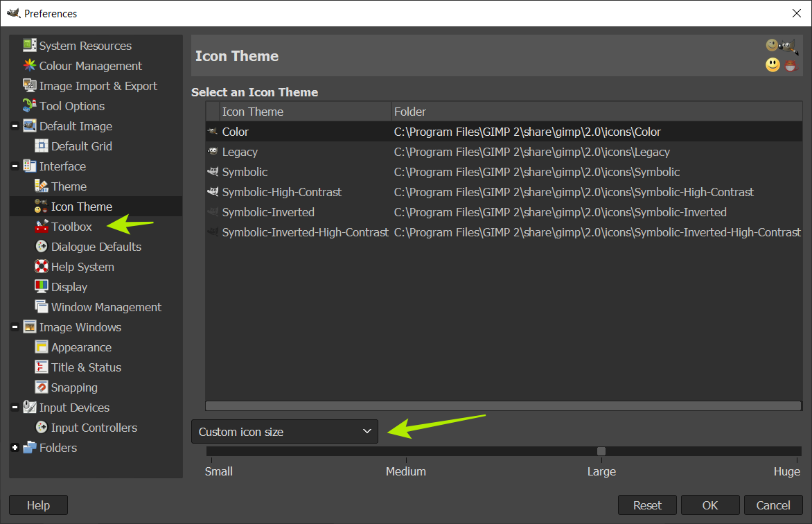Select the Symbolic-Inverted-High-Contrast theme row
The width and height of the screenshot is (812, 524).
pos(504,232)
